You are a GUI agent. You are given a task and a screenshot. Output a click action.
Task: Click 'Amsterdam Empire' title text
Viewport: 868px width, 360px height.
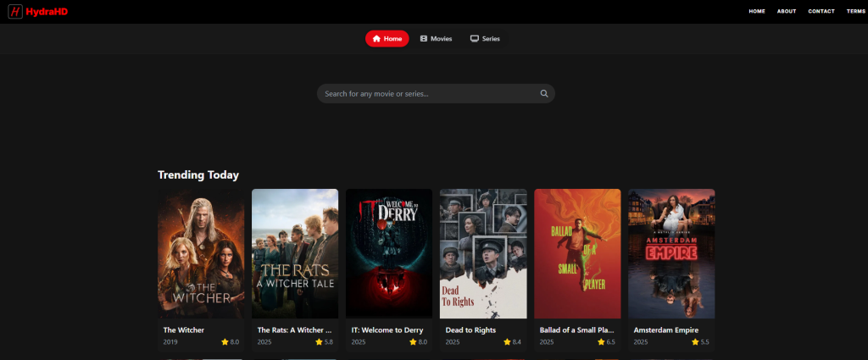coord(666,330)
